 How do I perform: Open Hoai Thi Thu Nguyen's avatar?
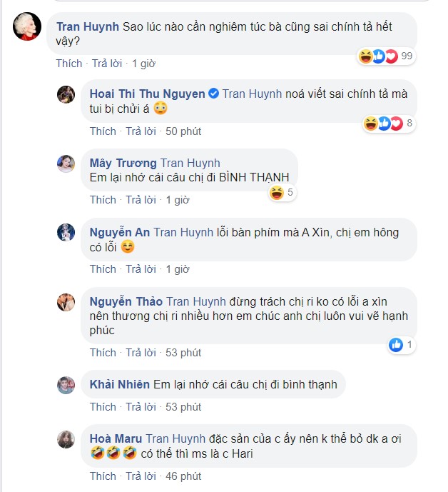coord(66,94)
